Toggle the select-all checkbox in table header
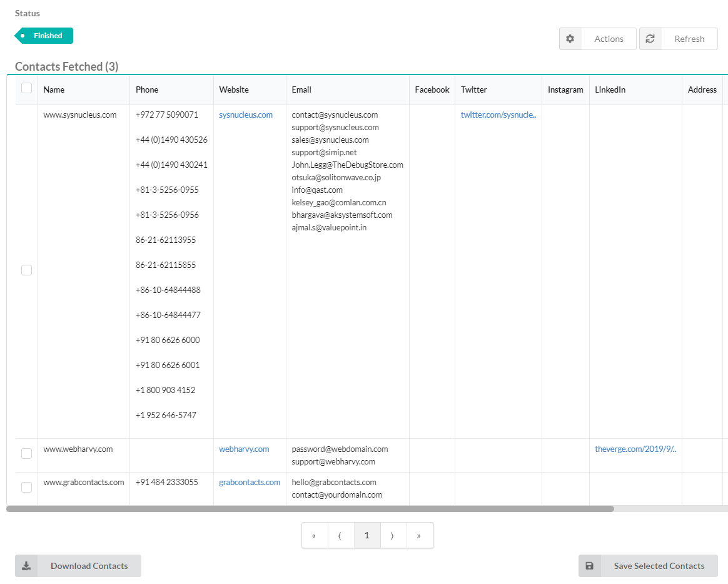 (26, 88)
